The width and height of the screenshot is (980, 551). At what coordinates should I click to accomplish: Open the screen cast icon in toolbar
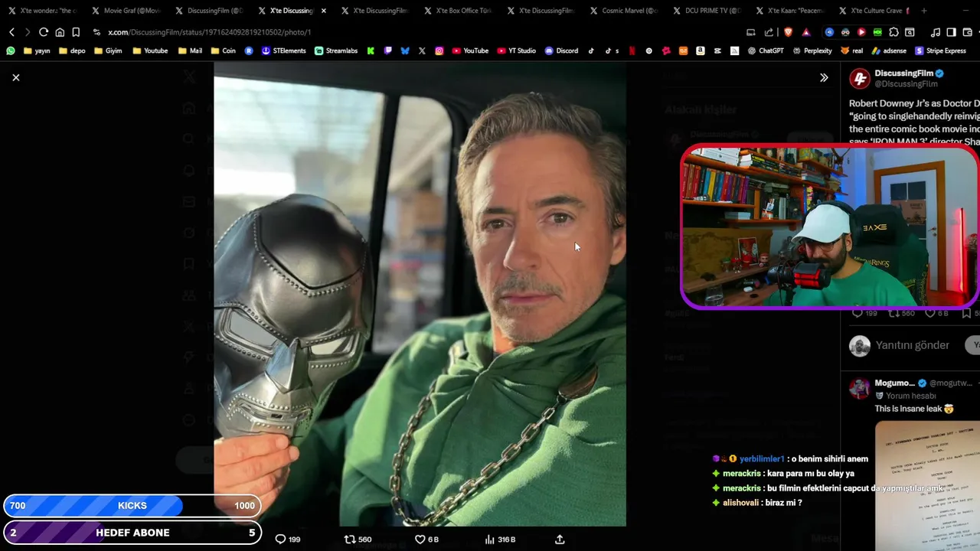click(x=750, y=32)
